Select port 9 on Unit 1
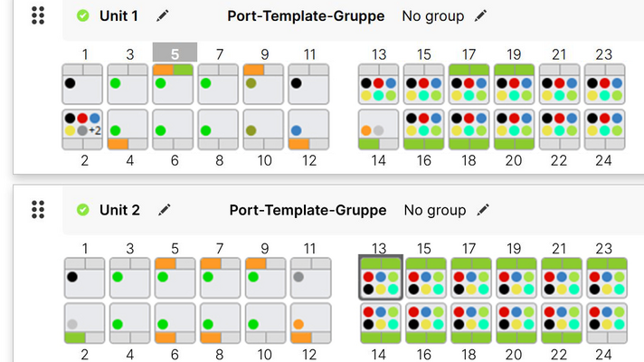This screenshot has width=644, height=362. coord(263,83)
